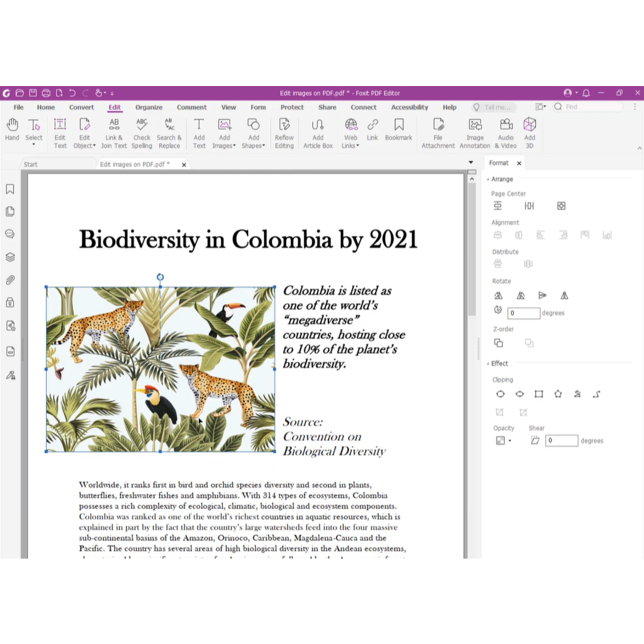Screen dimensions: 644x644
Task: Open the File menu
Action: click(18, 108)
